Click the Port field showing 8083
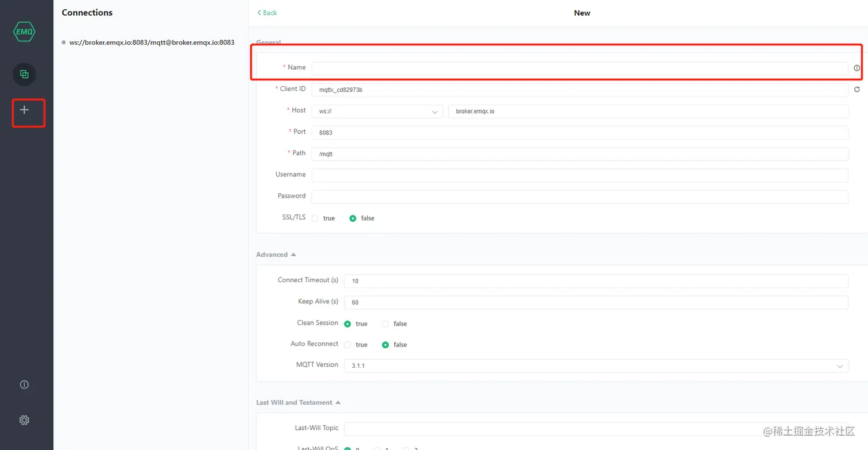Image resolution: width=868 pixels, height=450 pixels. 580,133
